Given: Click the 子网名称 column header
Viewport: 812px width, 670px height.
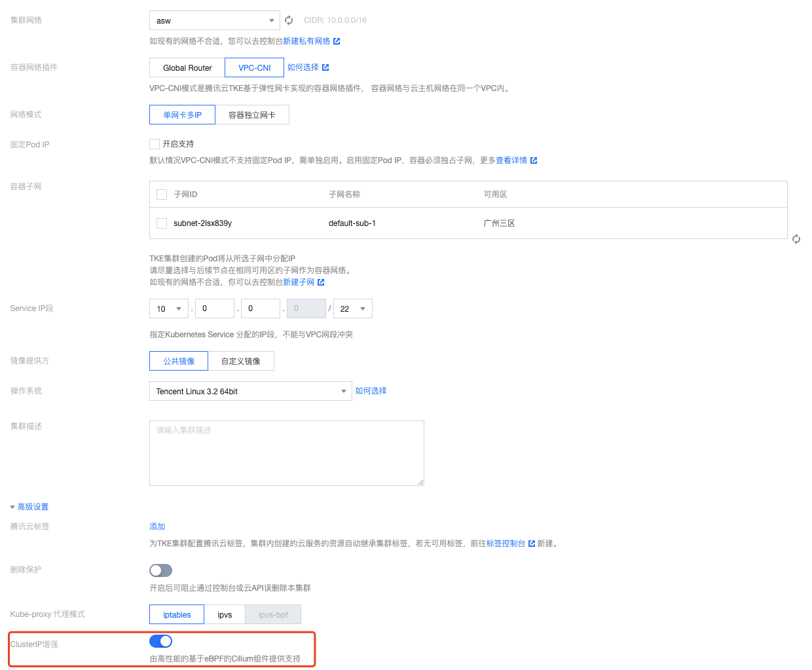Looking at the screenshot, I should click(x=344, y=195).
